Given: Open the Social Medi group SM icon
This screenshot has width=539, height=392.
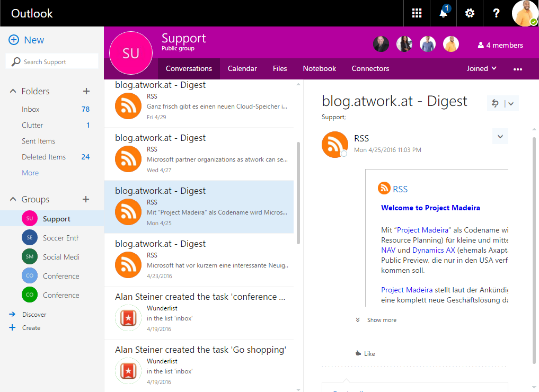Looking at the screenshot, I should [x=30, y=256].
